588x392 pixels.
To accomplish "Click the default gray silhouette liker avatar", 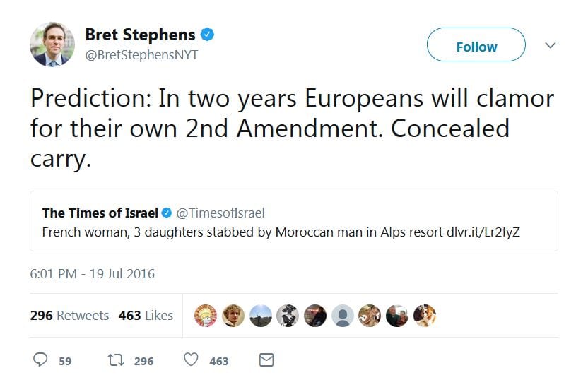I will (x=343, y=316).
